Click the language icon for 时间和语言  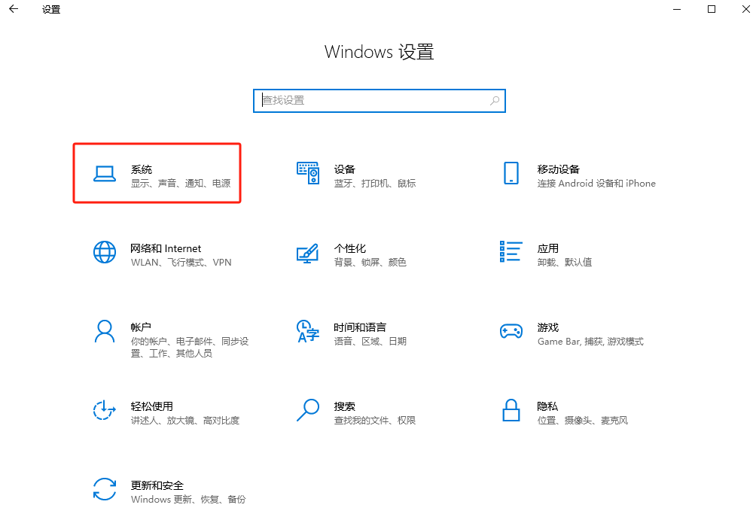click(x=308, y=331)
